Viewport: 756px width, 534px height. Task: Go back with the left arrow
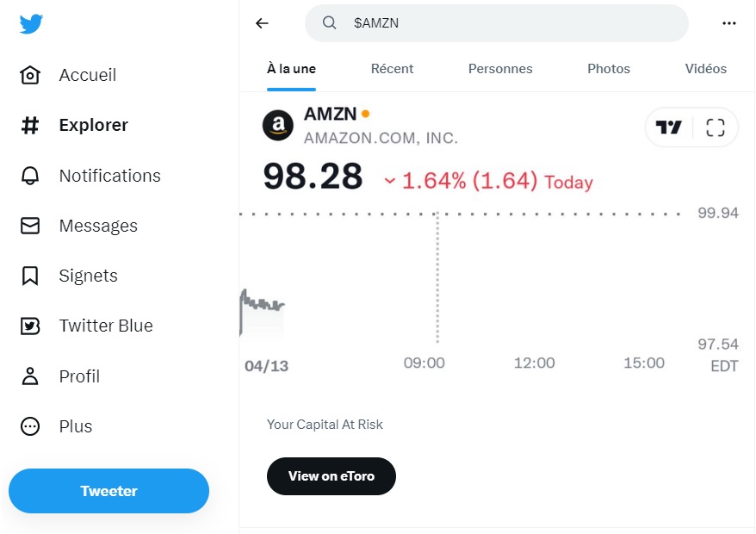tap(262, 23)
